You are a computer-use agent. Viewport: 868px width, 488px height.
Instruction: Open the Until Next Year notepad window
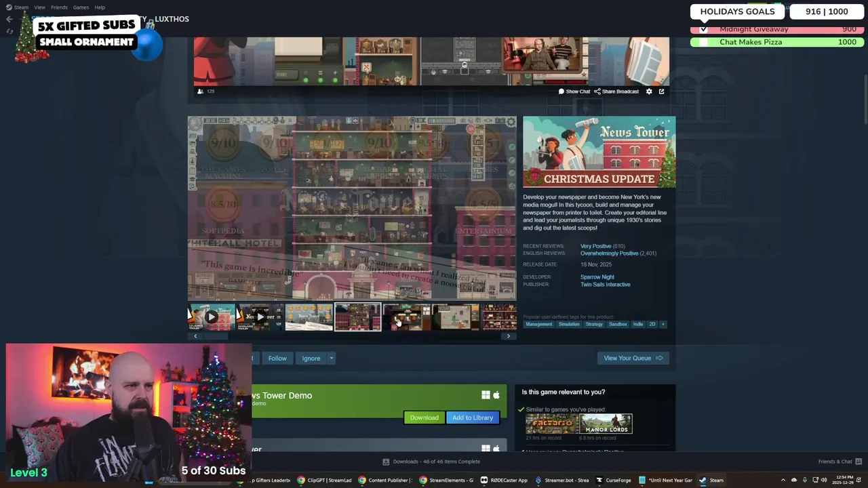coord(665,481)
